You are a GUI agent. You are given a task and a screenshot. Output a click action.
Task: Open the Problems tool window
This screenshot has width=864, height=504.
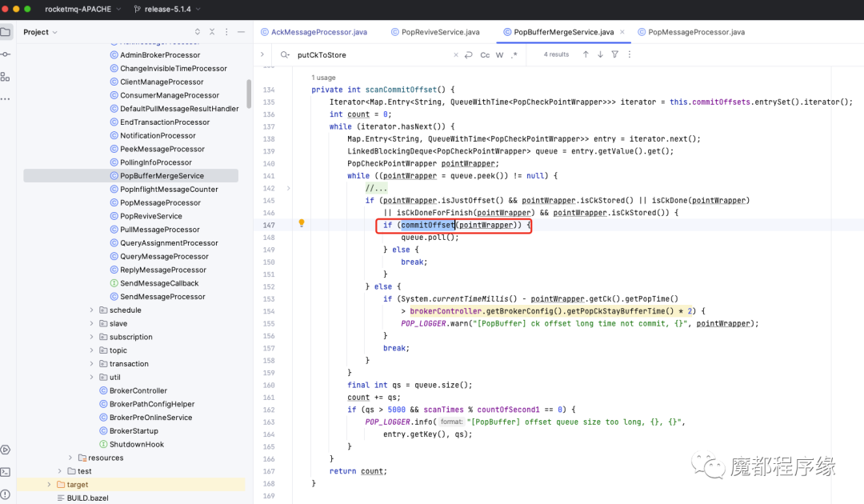click(x=6, y=494)
